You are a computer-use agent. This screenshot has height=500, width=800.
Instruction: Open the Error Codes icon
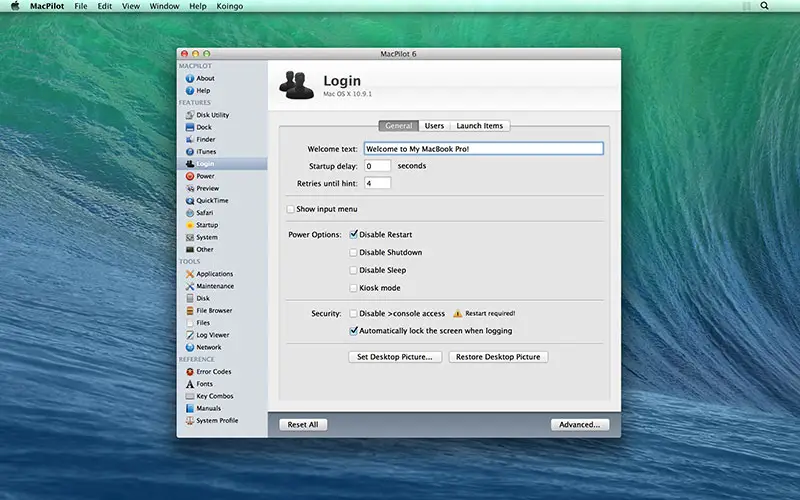(190, 372)
